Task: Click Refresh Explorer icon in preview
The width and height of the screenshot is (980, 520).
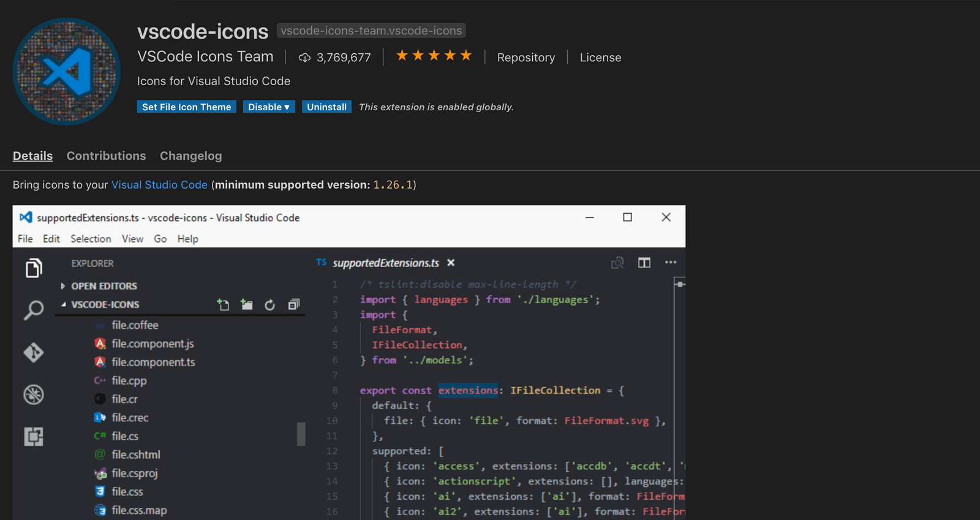Action: (x=269, y=304)
